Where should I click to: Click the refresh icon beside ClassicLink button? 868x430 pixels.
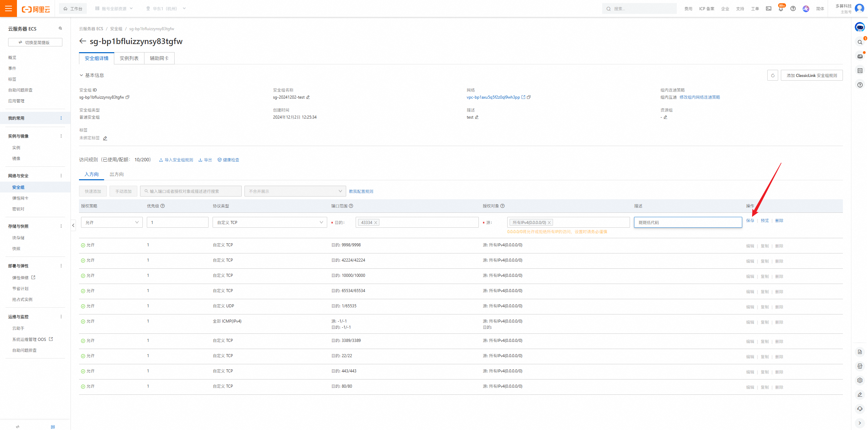pyautogui.click(x=772, y=75)
